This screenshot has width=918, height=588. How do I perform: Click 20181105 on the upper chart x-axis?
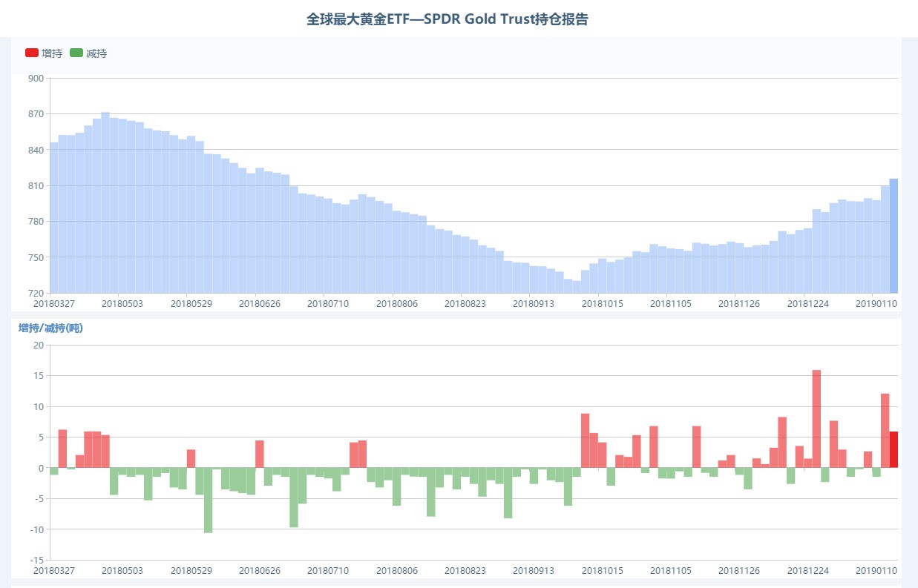pyautogui.click(x=671, y=303)
